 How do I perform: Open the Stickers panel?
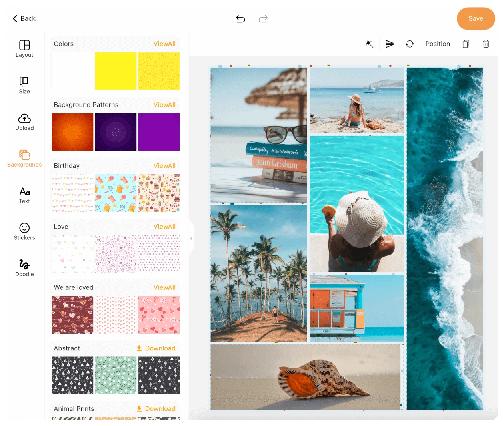[x=24, y=232]
